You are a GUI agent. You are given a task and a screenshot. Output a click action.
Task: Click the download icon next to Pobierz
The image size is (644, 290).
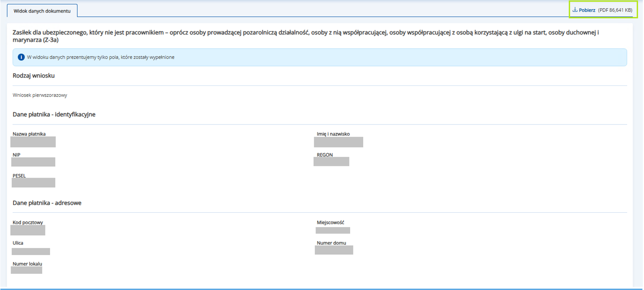[x=575, y=10]
